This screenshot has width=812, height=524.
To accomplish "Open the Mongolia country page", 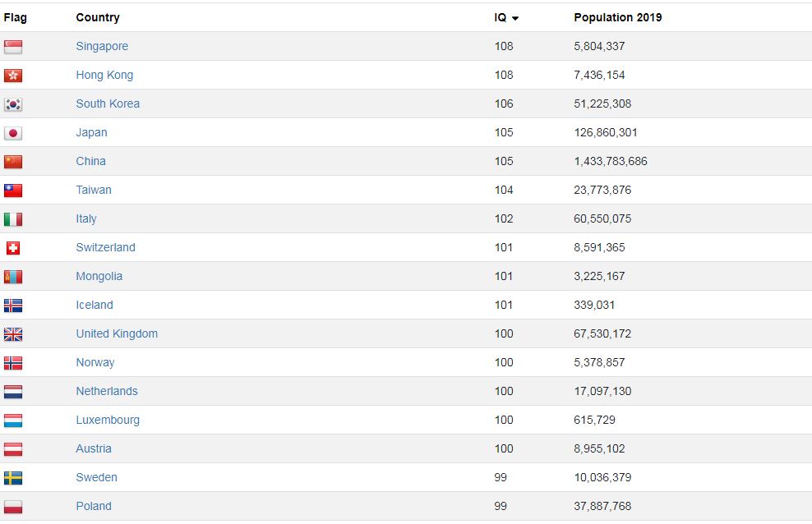I will tap(99, 276).
